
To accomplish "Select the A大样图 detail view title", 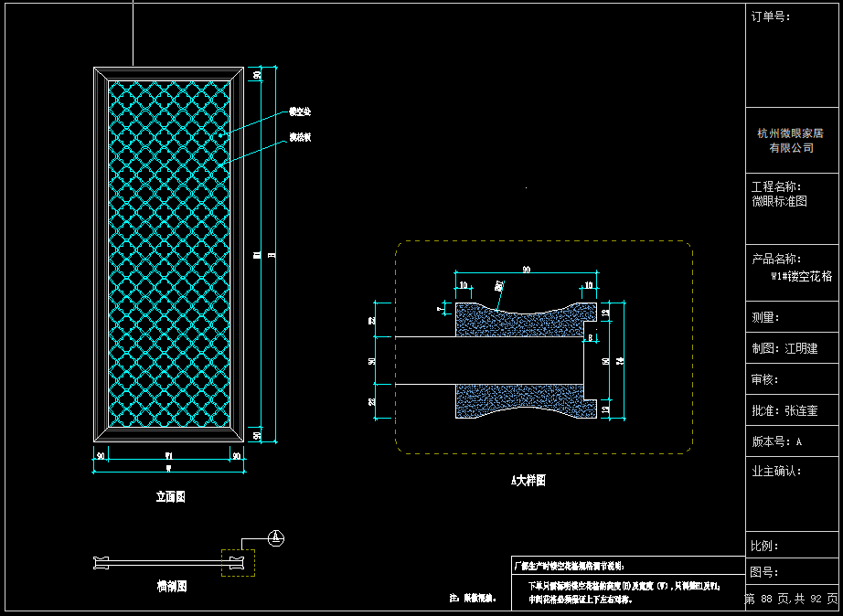I will coord(528,480).
